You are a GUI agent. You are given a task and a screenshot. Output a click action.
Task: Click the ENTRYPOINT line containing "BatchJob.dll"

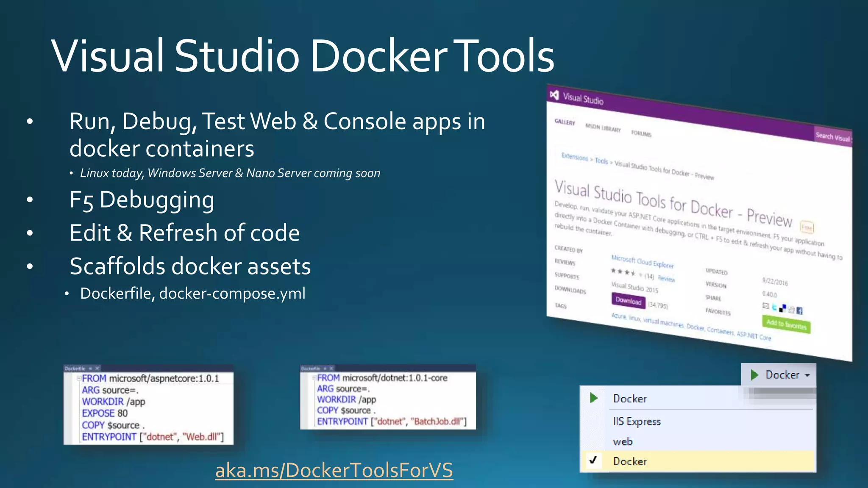coord(392,421)
